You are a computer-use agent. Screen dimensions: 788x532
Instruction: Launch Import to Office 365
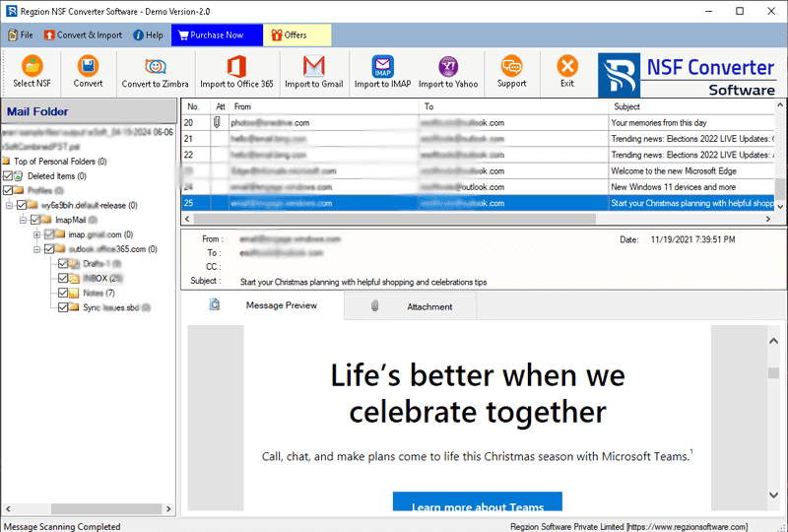[x=235, y=67]
